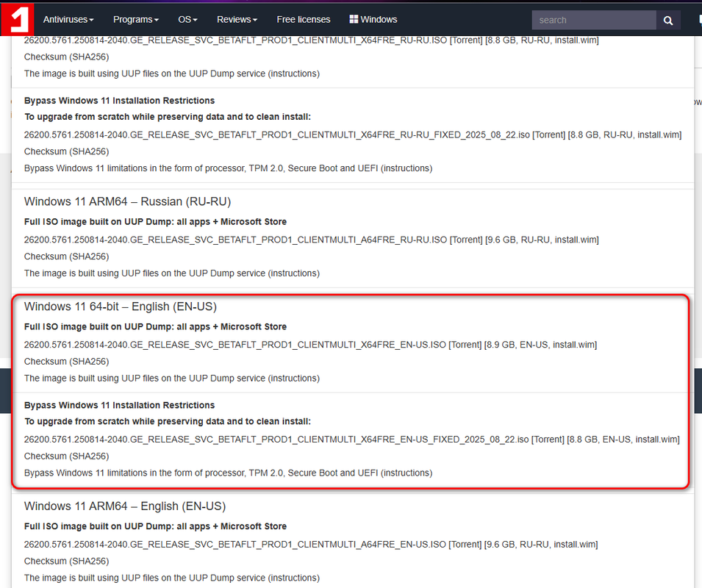Click RU-RU Bypass Windows 11 Installation Restrictions text
The height and width of the screenshot is (588, 702).
(120, 101)
